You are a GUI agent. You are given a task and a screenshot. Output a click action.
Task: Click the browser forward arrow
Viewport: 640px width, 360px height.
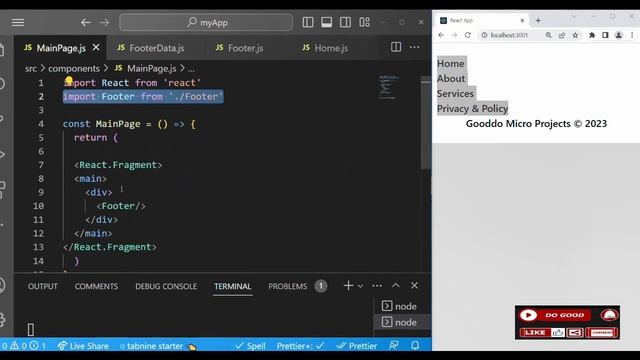[x=454, y=35]
